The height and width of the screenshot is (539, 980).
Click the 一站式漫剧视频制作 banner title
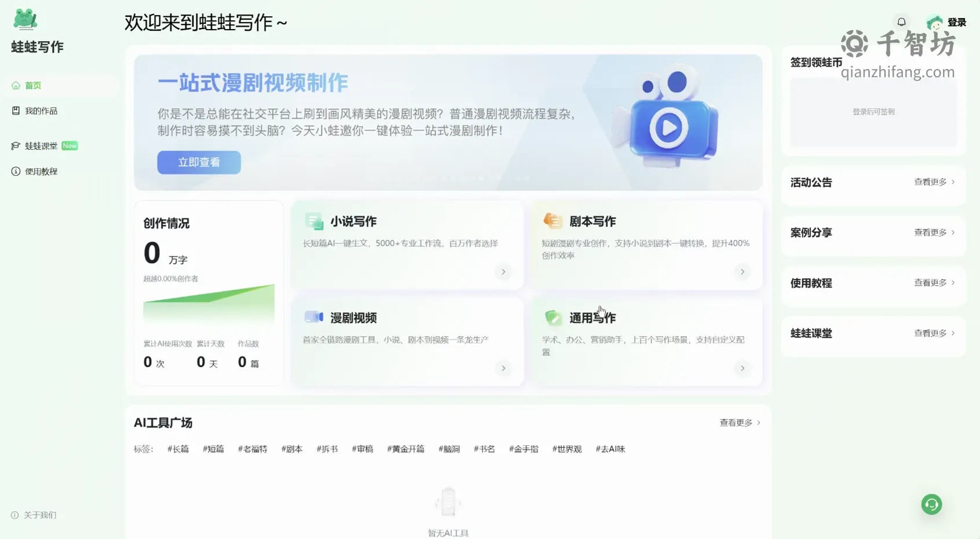(x=253, y=83)
